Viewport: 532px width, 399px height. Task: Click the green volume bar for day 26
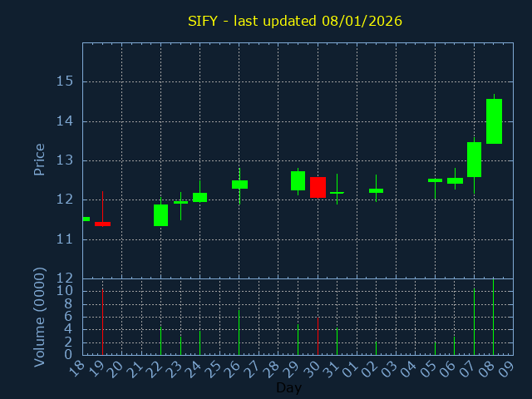(x=239, y=332)
